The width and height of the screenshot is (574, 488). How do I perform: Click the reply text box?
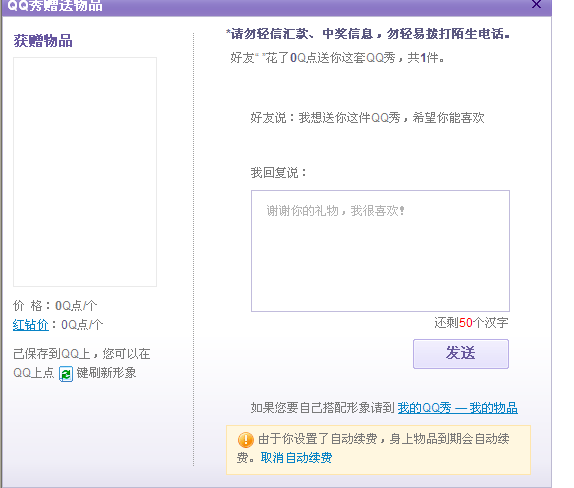380,251
